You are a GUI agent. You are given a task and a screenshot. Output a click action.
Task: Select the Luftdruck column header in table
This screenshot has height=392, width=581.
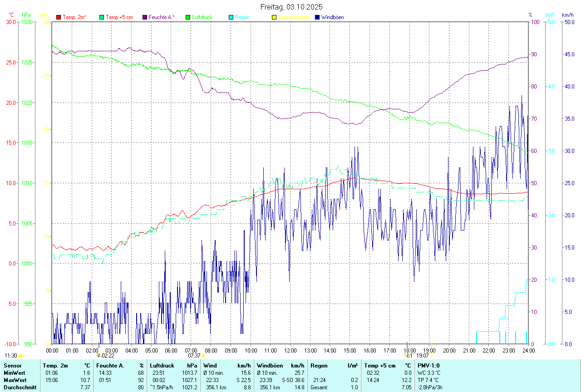[x=162, y=366]
